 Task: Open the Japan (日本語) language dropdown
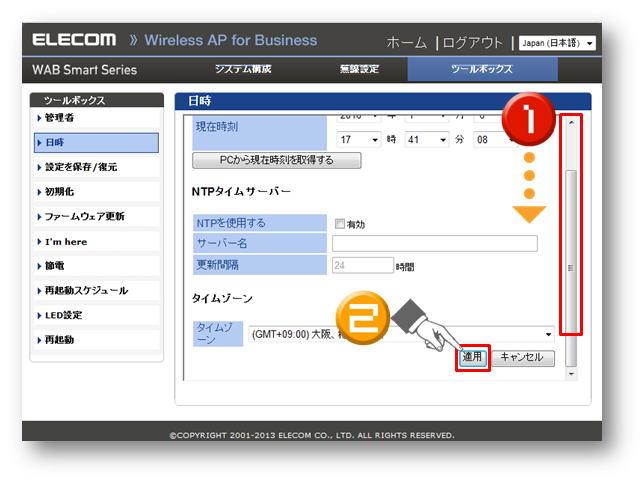click(557, 43)
